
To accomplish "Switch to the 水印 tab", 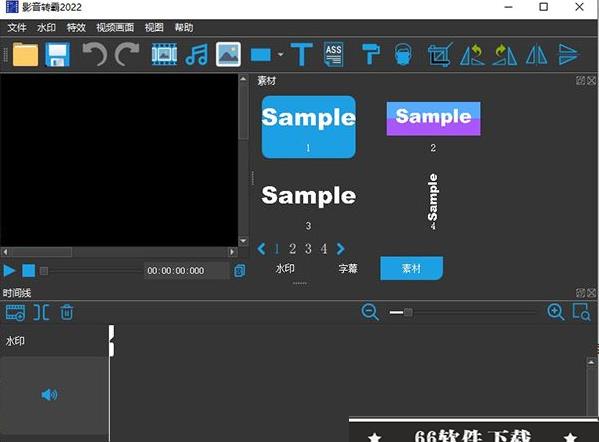I will pyautogui.click(x=285, y=269).
